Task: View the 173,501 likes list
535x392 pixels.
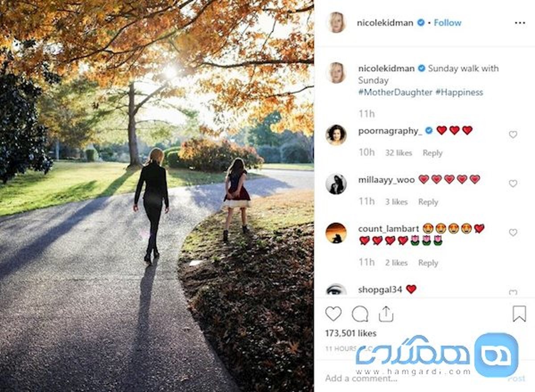Action: pyautogui.click(x=351, y=333)
